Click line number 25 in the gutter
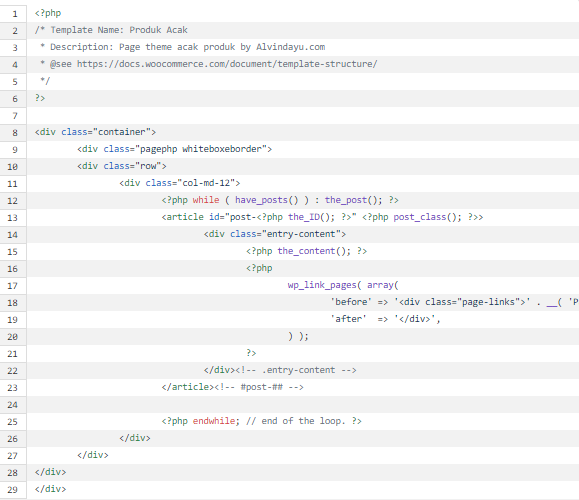 click(x=13, y=422)
